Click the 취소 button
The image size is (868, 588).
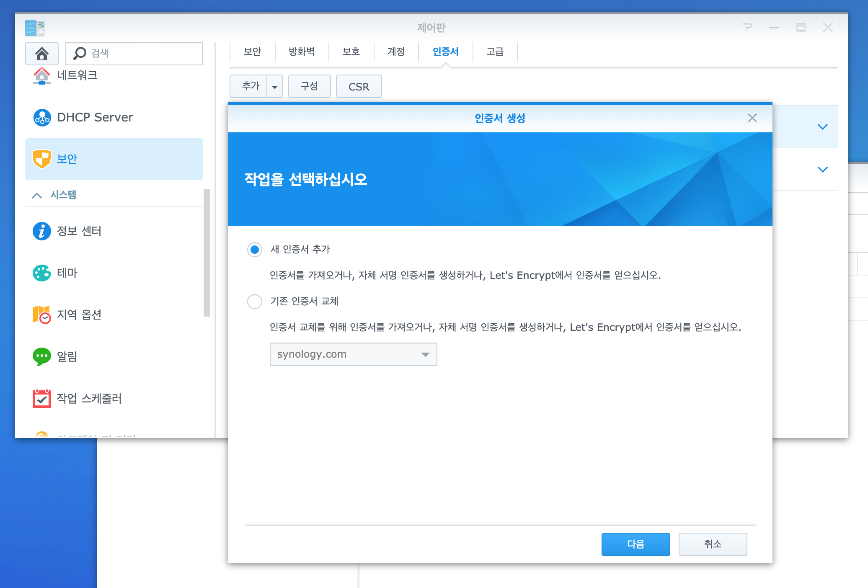[713, 544]
